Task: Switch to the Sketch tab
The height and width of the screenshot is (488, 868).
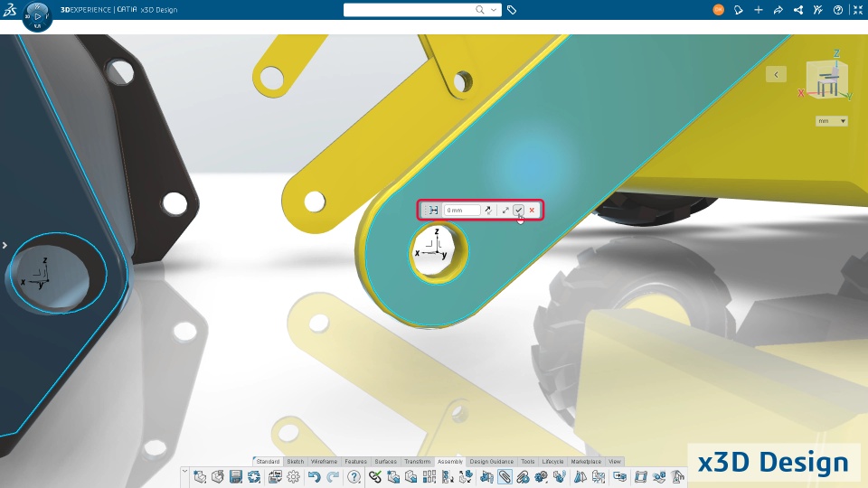Action: (295, 462)
